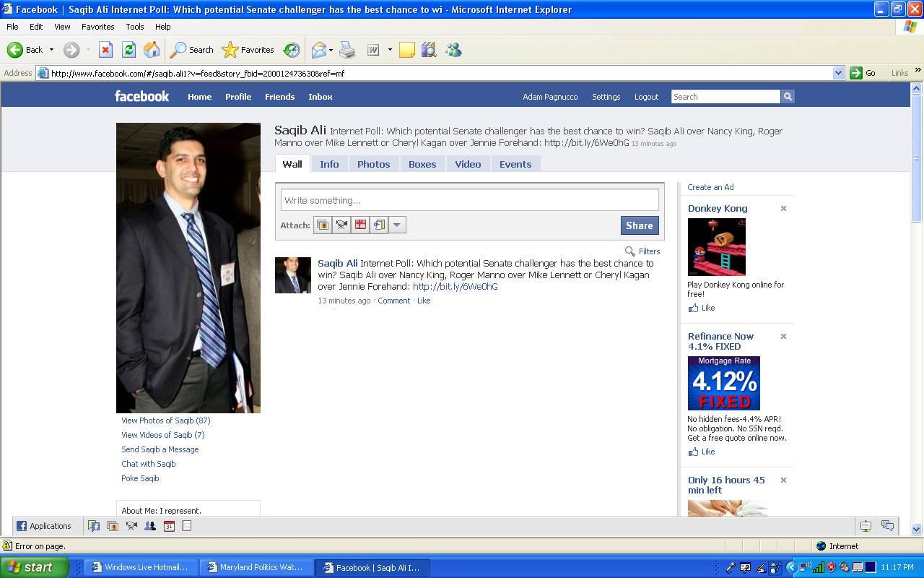Open the Events calendar icon in bottom bar

click(169, 526)
